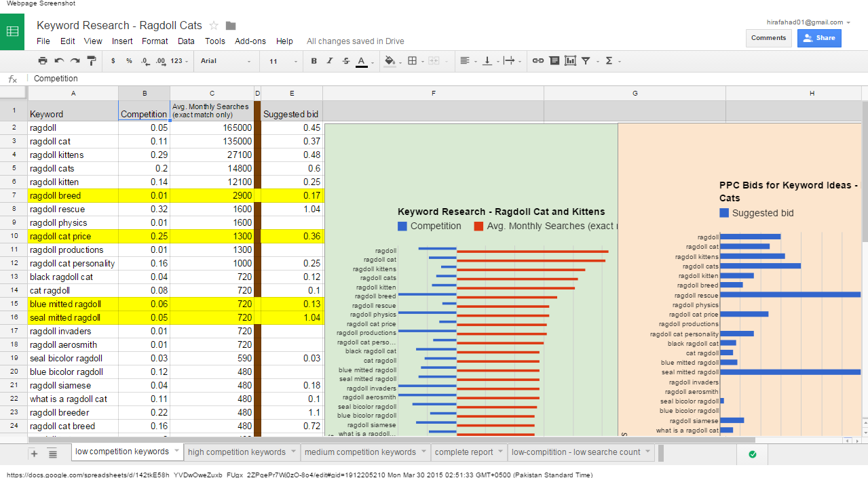
Task: Open the Add-ons menu
Action: pyautogui.click(x=250, y=41)
